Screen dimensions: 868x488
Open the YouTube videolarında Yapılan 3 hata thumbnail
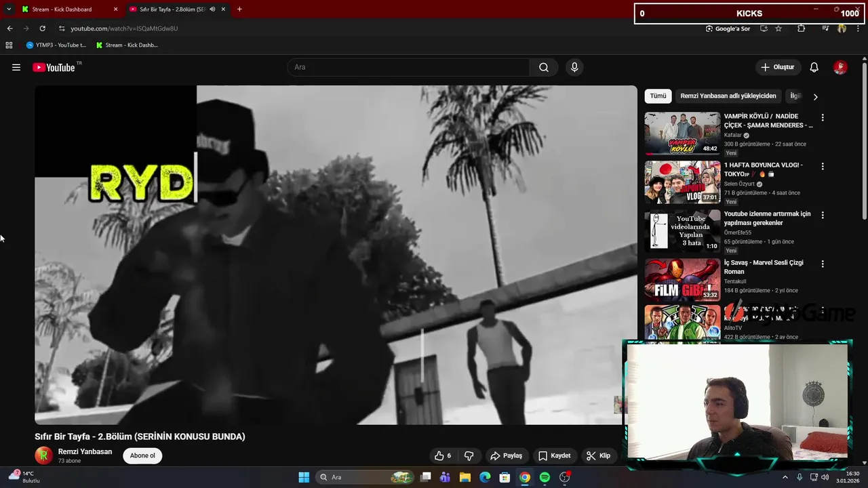click(682, 231)
